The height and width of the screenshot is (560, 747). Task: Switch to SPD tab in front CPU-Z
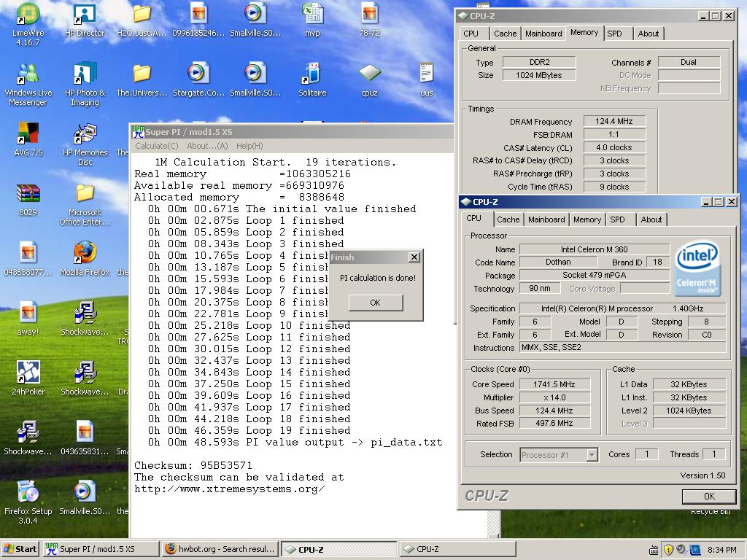[x=617, y=219]
